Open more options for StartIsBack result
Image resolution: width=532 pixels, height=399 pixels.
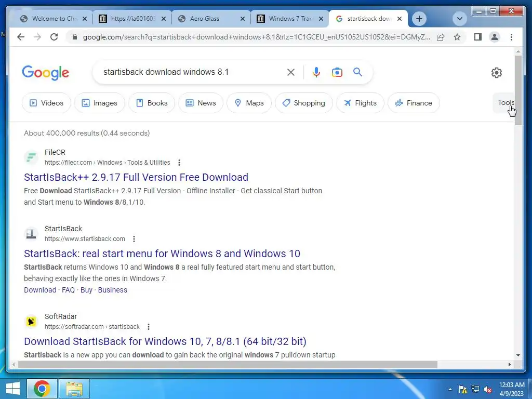[134, 239]
